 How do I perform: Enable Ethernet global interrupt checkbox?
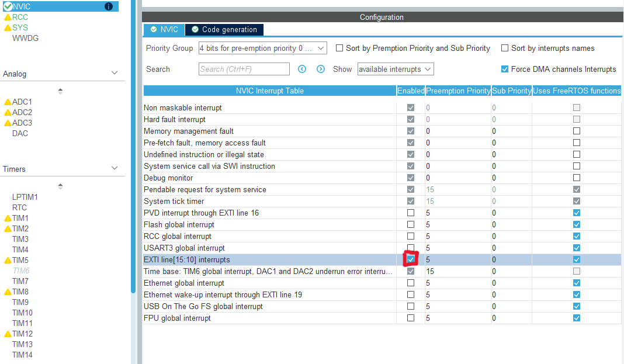coord(411,283)
